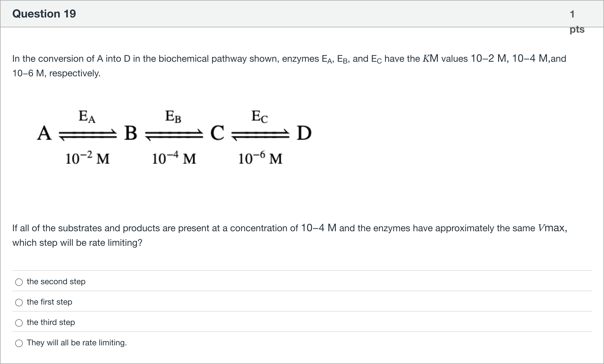The height and width of the screenshot is (364, 604).
Task: Click the "the third step" answer label
Action: tap(51, 322)
